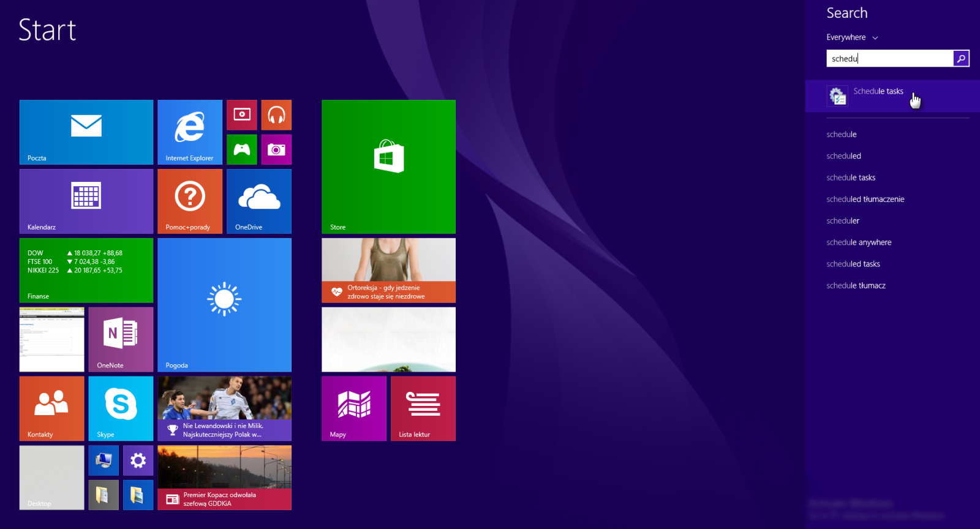980x529 pixels.
Task: Open the Lewandowski sports news tile
Action: 225,409
